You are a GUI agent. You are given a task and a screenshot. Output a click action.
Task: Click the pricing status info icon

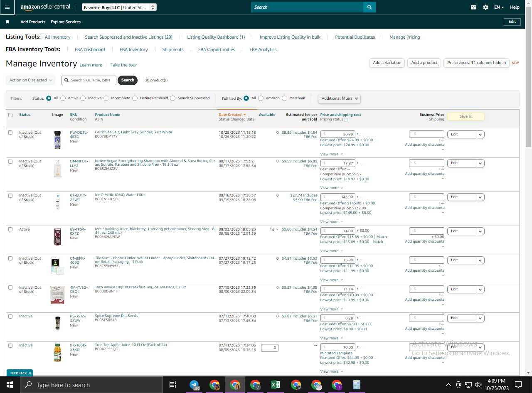point(346,120)
